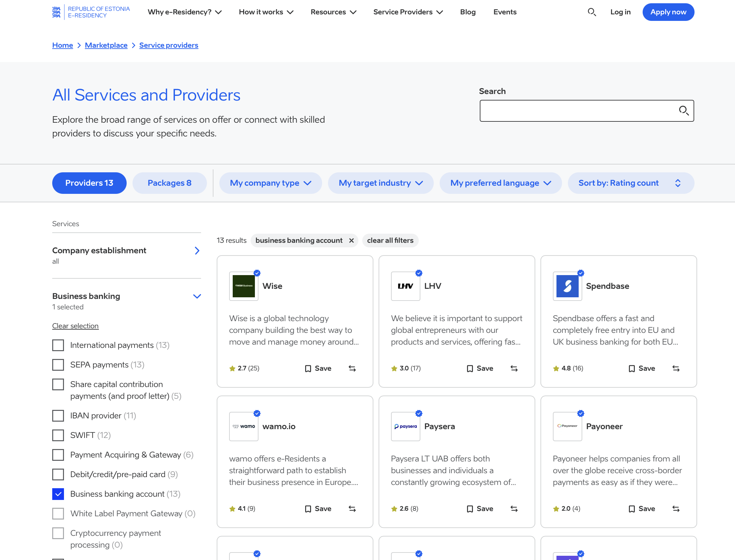Click the LHV logo thumbnail
Screen dimensions: 735x560
[x=405, y=286]
